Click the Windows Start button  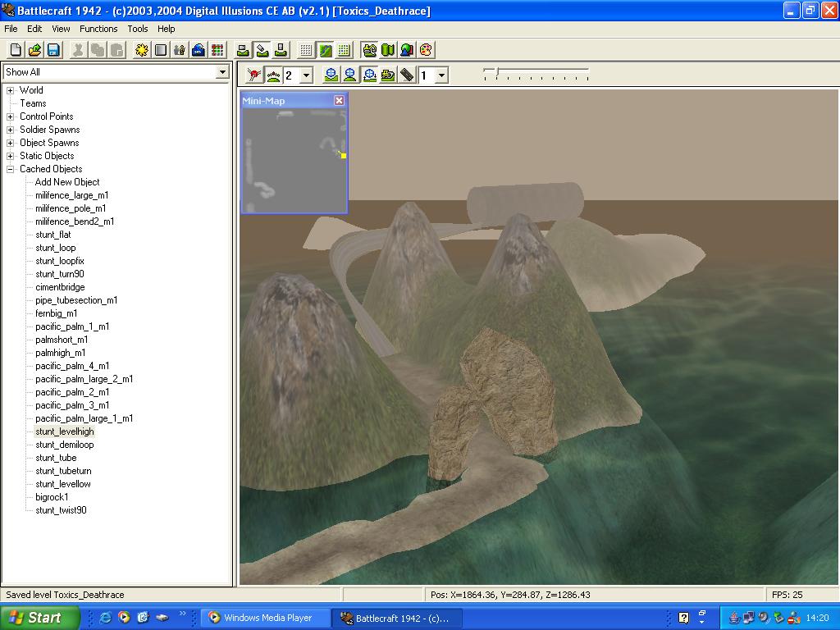(x=40, y=618)
